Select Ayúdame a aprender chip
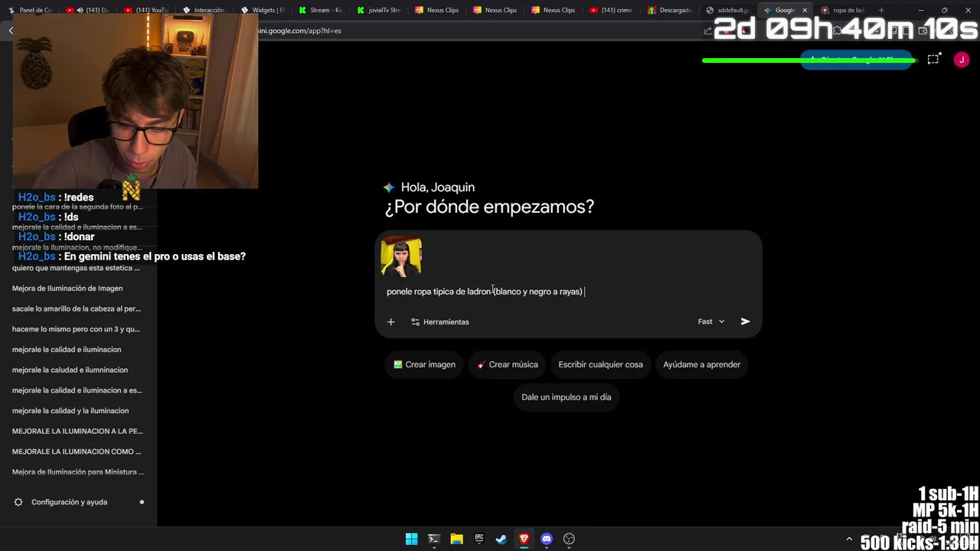This screenshot has width=980, height=551. [701, 364]
